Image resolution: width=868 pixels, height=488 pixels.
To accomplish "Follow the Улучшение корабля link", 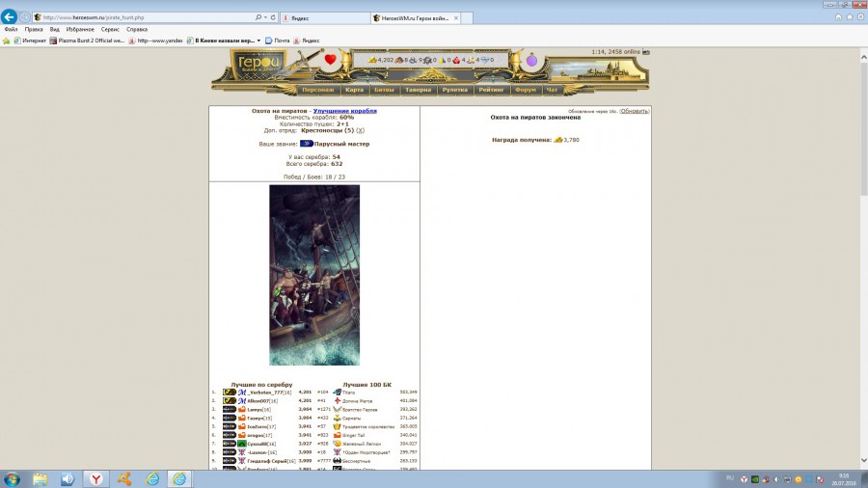I will [x=345, y=111].
